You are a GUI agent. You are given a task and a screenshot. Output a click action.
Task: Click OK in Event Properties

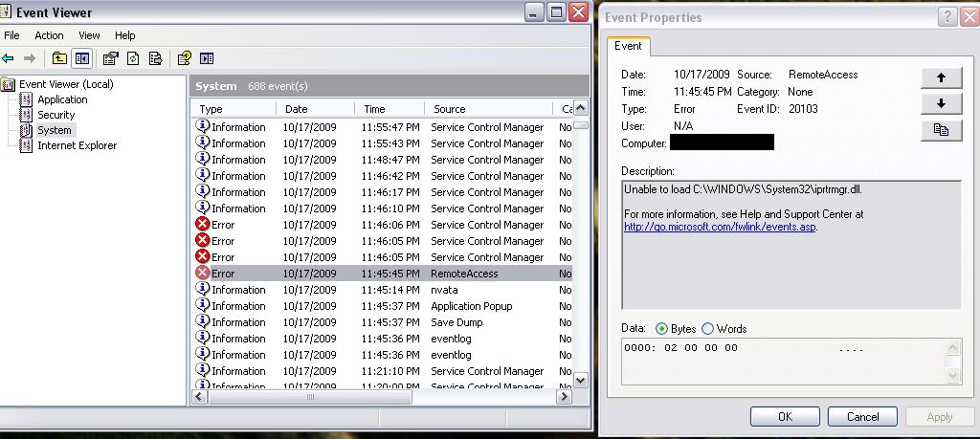[x=785, y=416]
